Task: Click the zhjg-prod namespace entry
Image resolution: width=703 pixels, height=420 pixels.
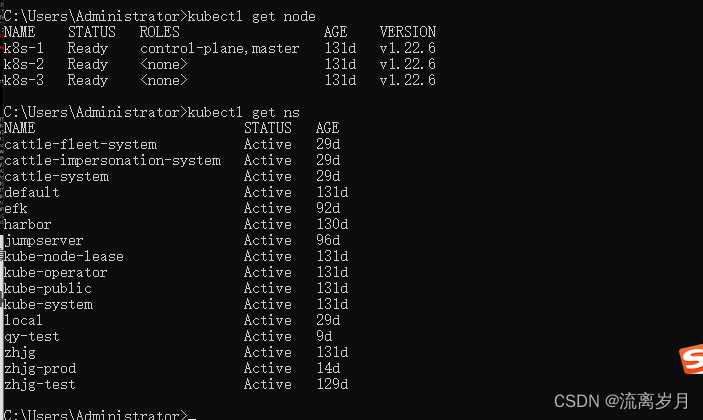Action: click(x=40, y=368)
